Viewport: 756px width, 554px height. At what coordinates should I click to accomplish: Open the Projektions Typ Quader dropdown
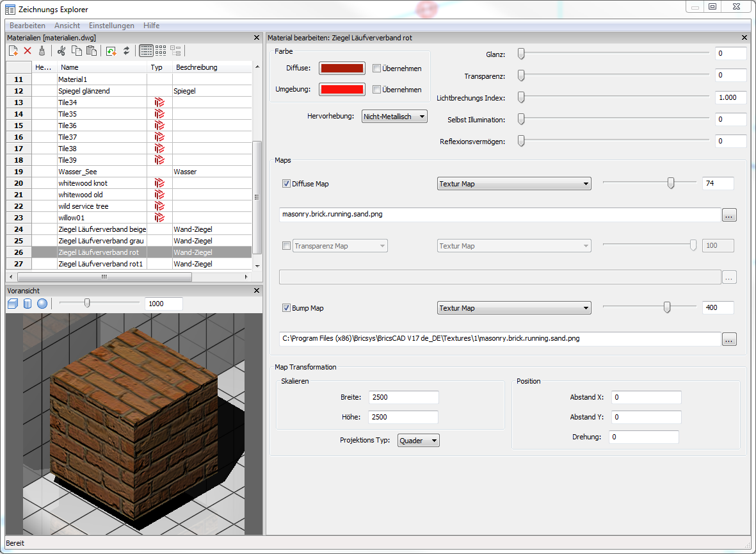click(x=419, y=441)
